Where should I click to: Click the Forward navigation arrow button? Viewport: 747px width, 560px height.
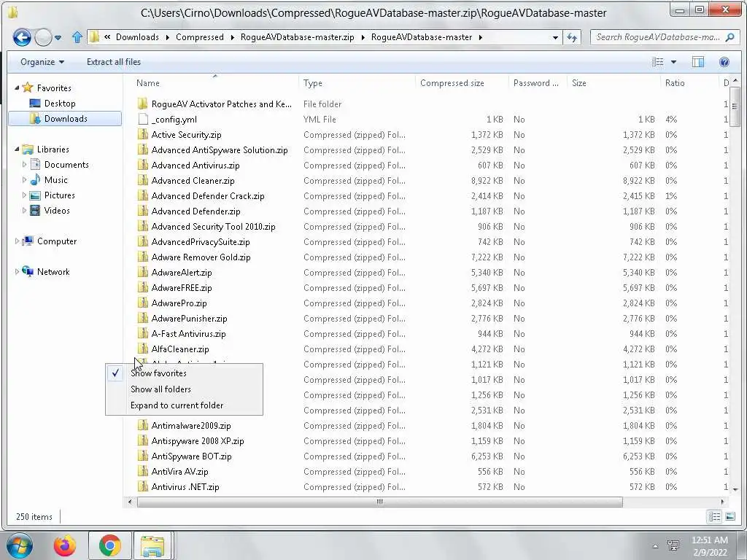point(43,37)
